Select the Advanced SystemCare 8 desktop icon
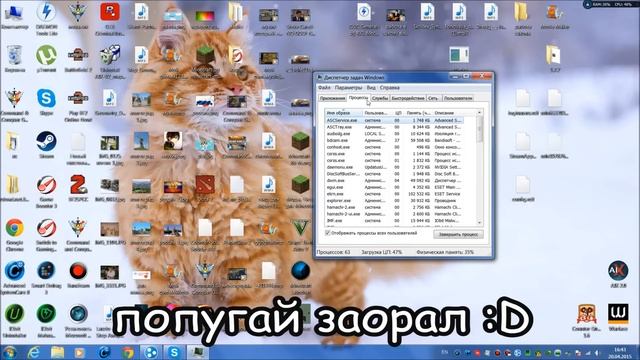 pos(14,278)
